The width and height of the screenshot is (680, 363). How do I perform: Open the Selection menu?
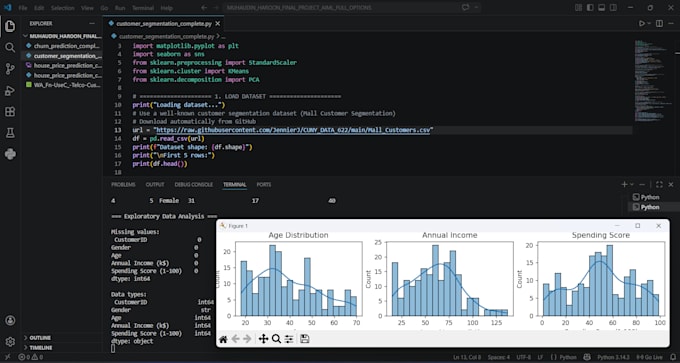click(x=62, y=8)
